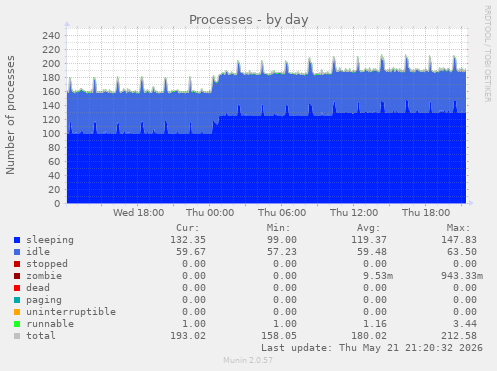Click idle current value 59.67
Image resolution: width=497 pixels, height=371 pixels.
[191, 252]
